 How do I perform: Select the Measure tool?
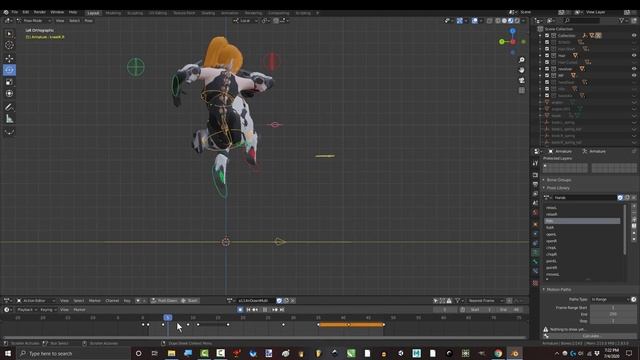tap(9, 119)
